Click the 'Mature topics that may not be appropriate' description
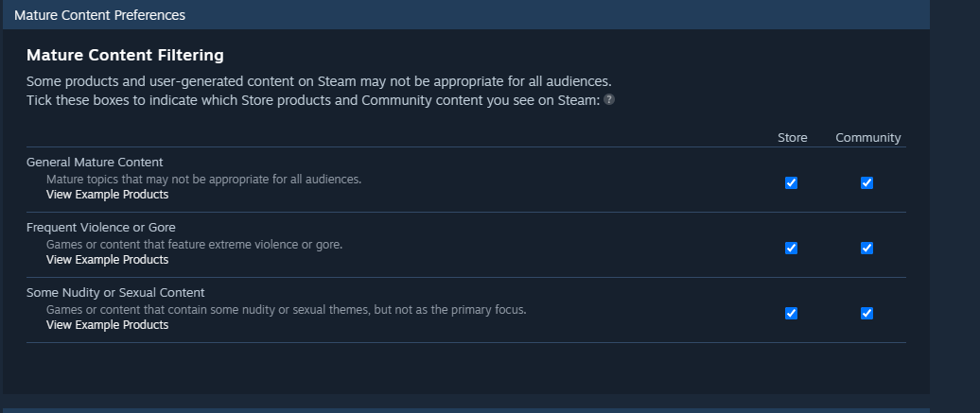The height and width of the screenshot is (413, 980). (x=203, y=179)
